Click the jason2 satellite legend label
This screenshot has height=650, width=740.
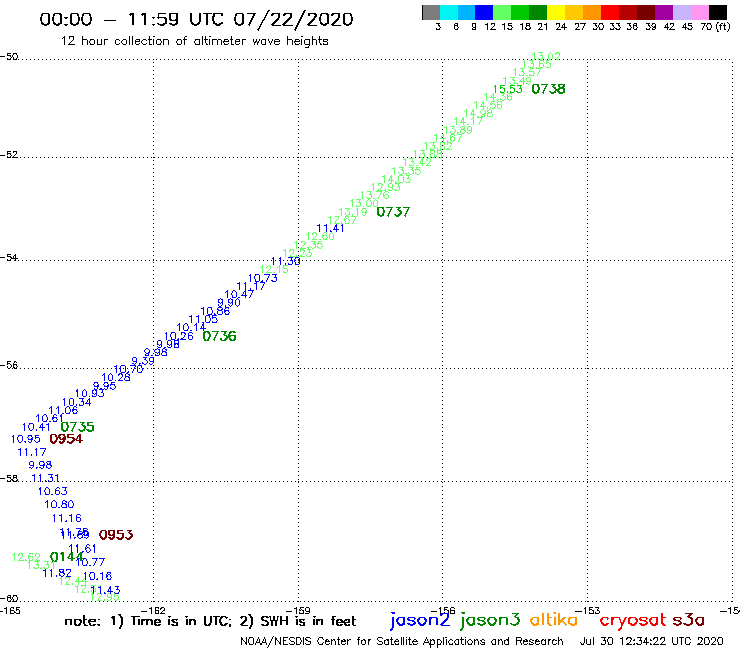420,621
